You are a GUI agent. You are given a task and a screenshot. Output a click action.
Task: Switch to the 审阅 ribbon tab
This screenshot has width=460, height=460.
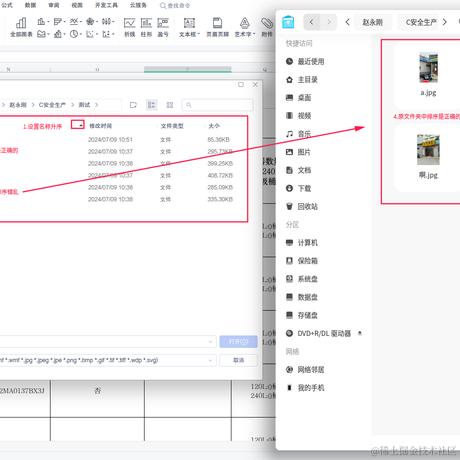pyautogui.click(x=54, y=5)
